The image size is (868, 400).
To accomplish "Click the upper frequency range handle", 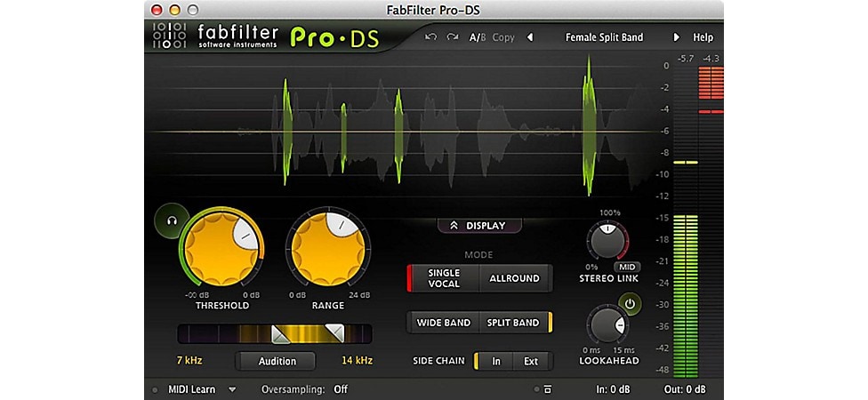I will (334, 333).
